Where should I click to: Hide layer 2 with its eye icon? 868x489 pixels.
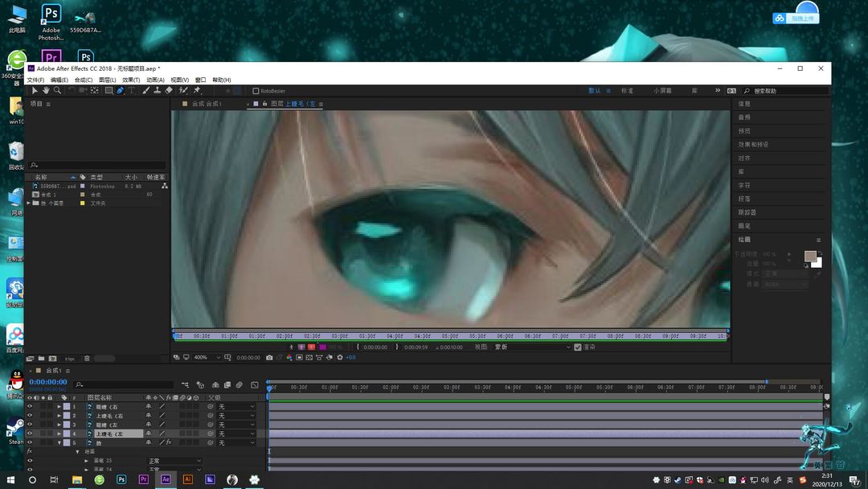[x=30, y=415]
